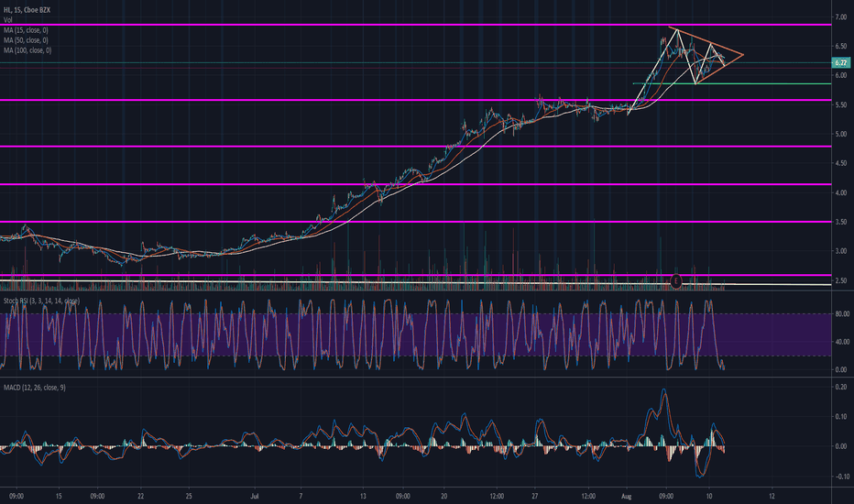Screen dimensions: 854x504
Task: Click the 15 date label on time axis
Action: point(59,497)
